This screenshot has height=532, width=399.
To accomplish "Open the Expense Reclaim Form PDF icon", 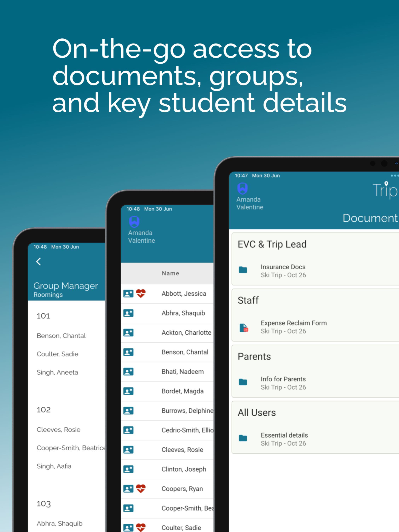I will (244, 327).
